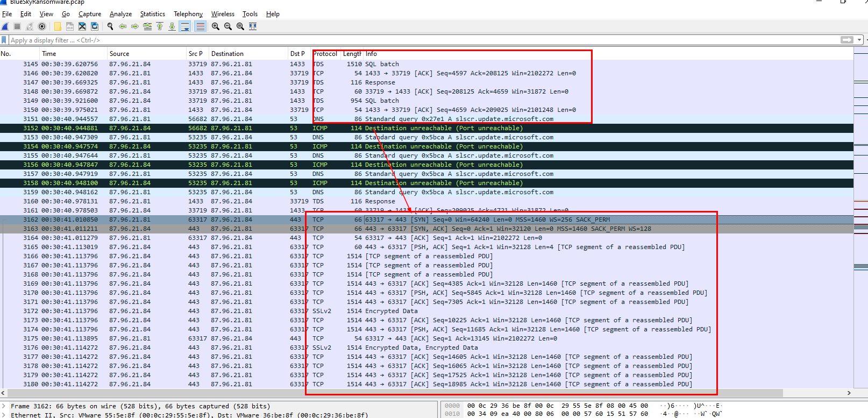Click the display filter bookmark button
The width and height of the screenshot is (868, 418).
coord(4,40)
